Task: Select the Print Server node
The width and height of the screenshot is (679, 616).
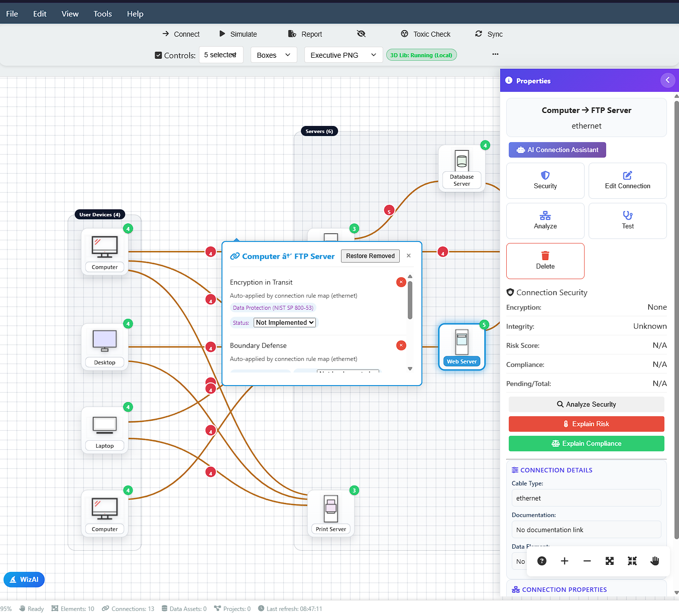Action: coord(330,513)
